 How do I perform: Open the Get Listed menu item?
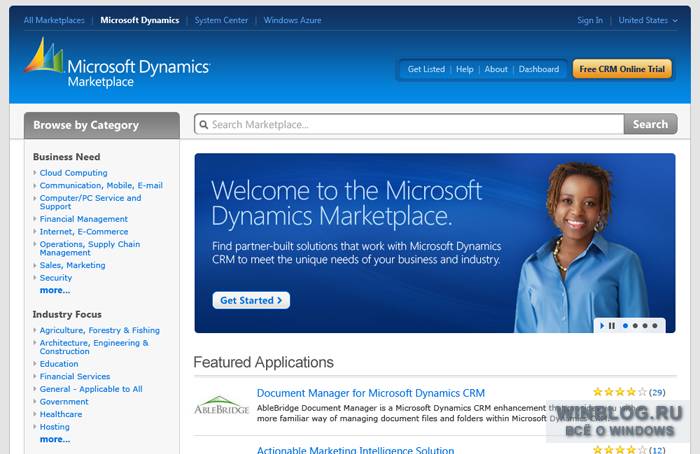[426, 69]
